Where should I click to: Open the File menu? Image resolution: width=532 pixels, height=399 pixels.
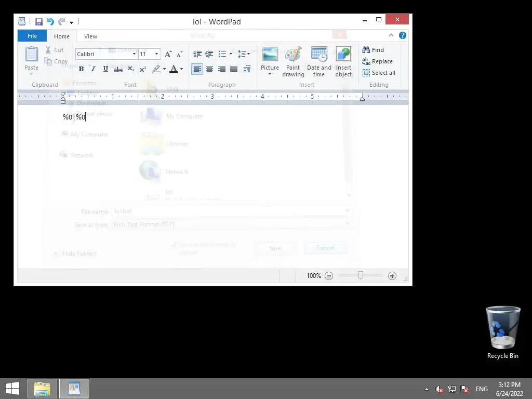[x=32, y=36]
